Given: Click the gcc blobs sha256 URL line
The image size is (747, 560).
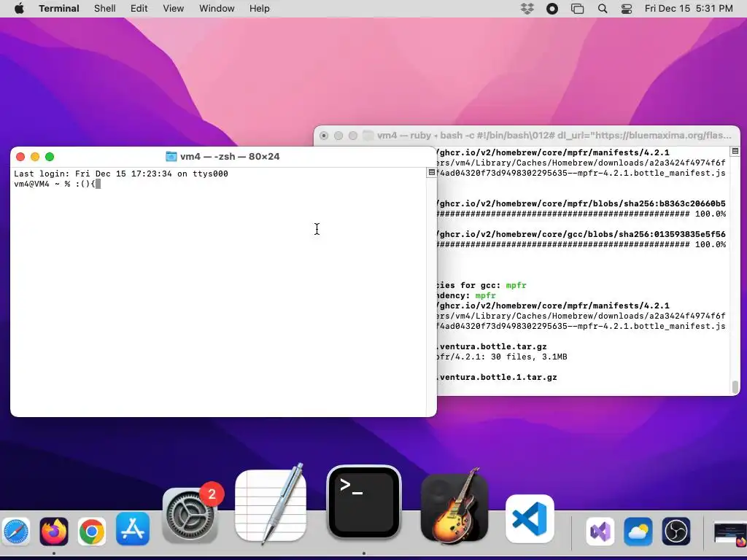Looking at the screenshot, I should 581,234.
